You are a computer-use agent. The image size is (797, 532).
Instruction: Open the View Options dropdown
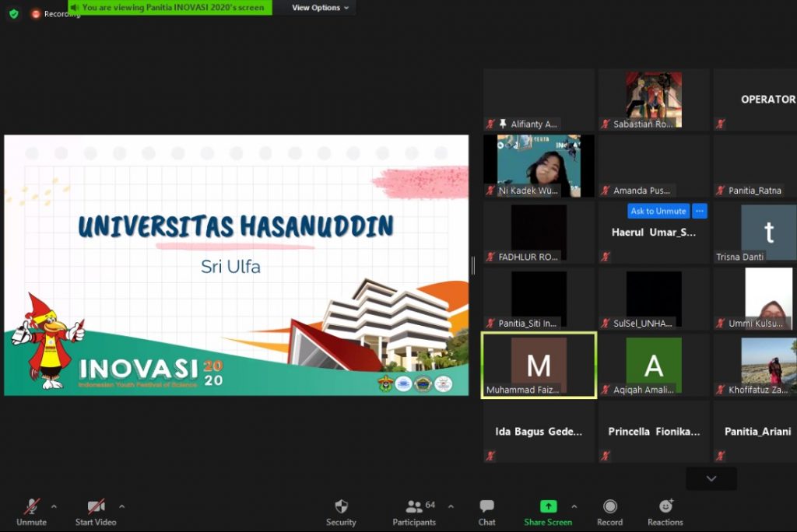click(x=321, y=8)
